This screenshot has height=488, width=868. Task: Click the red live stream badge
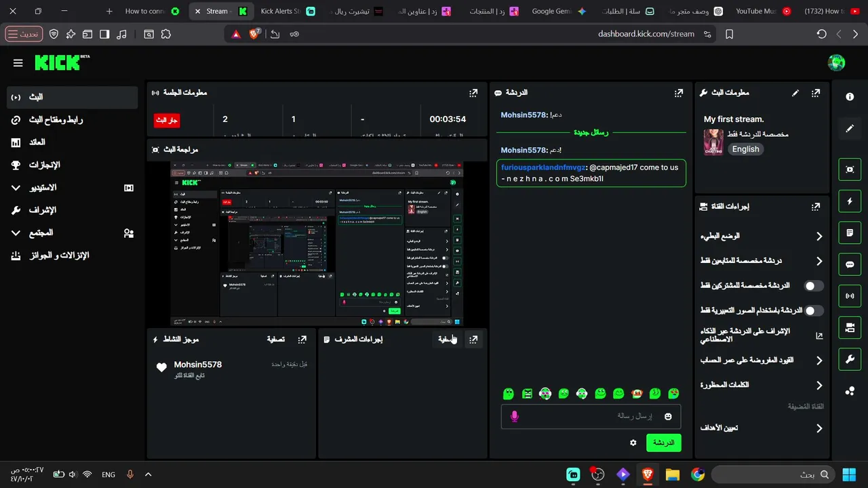click(167, 120)
